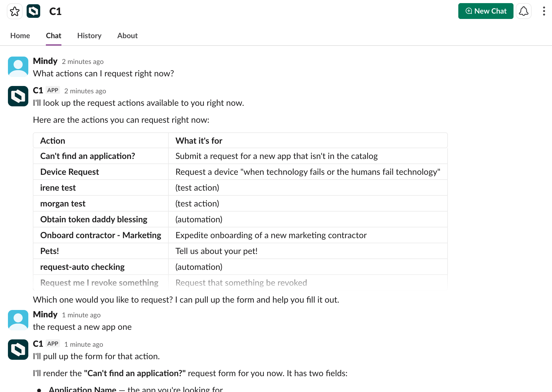Click the '2 minutes ago' timestamp on Mindy's message
This screenshot has height=392, width=552.
click(83, 62)
